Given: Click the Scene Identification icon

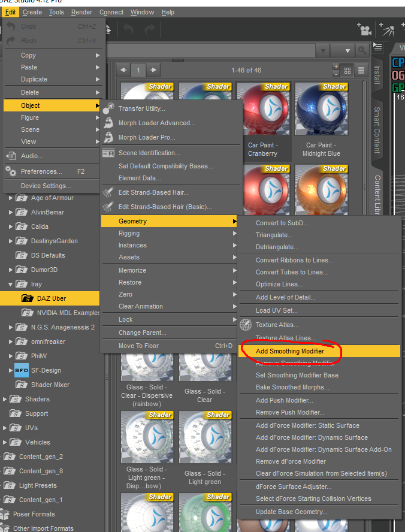Looking at the screenshot, I should [x=108, y=153].
